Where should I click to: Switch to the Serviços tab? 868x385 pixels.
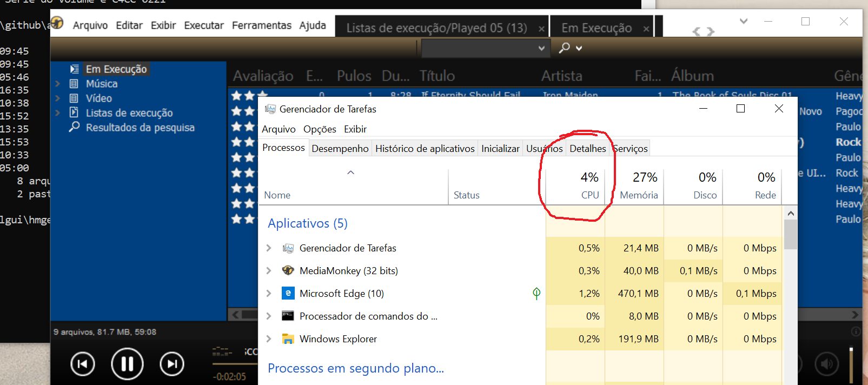click(630, 149)
